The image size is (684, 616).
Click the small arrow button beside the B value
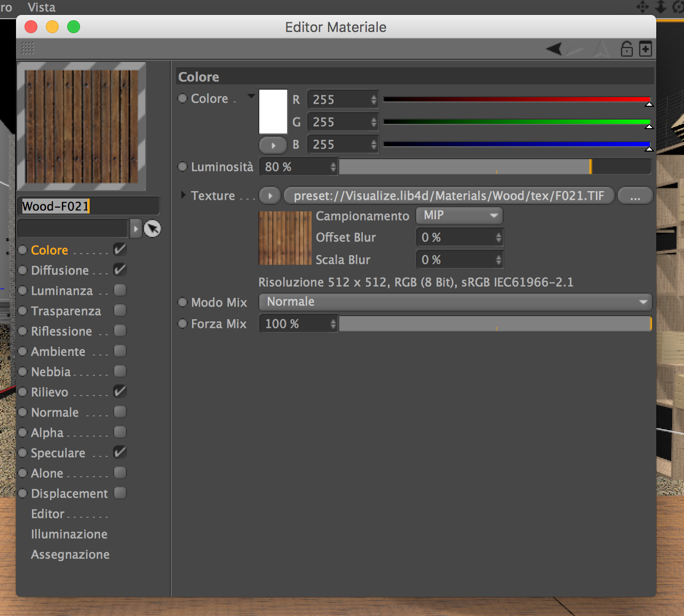point(273,145)
